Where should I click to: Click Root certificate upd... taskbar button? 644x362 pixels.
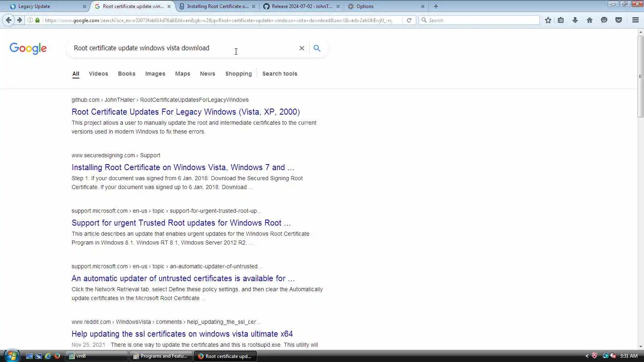[225, 356]
